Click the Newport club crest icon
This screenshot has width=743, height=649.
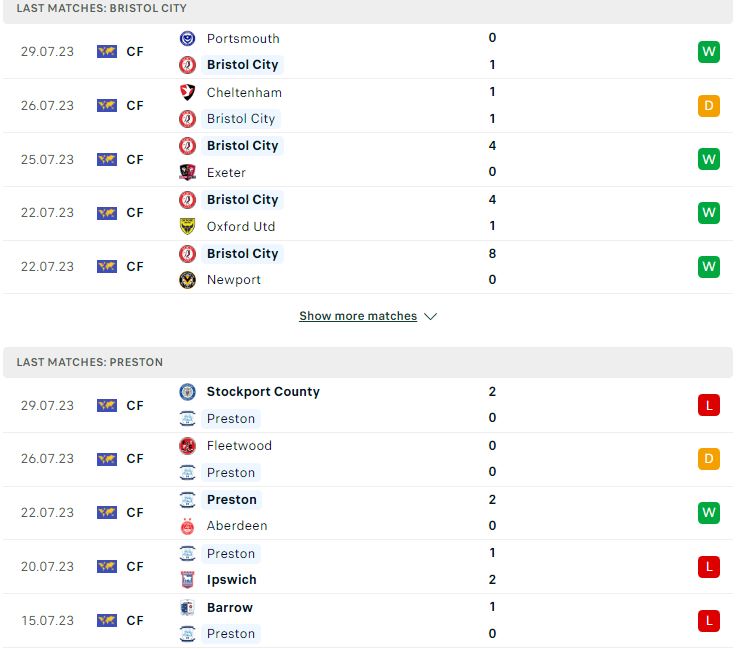pyautogui.click(x=188, y=280)
